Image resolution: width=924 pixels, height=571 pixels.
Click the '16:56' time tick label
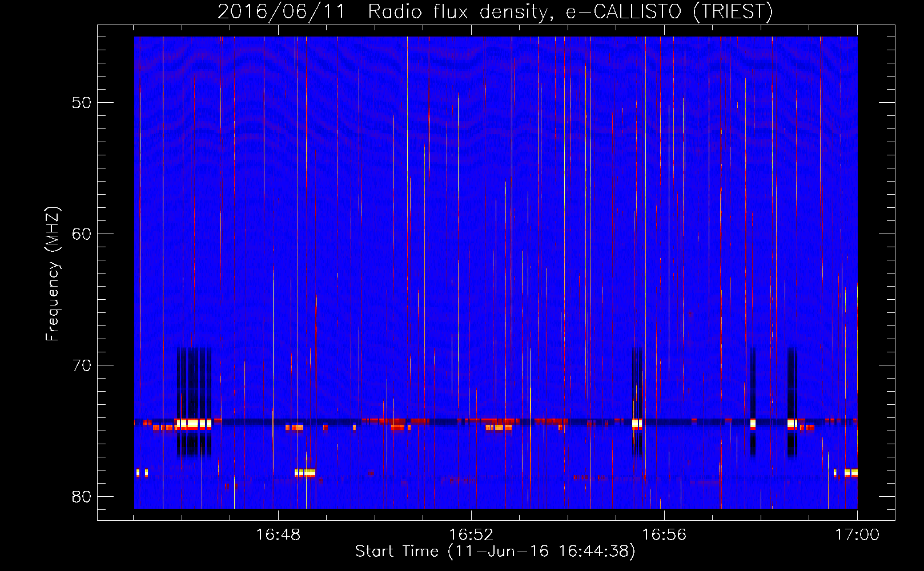(664, 535)
